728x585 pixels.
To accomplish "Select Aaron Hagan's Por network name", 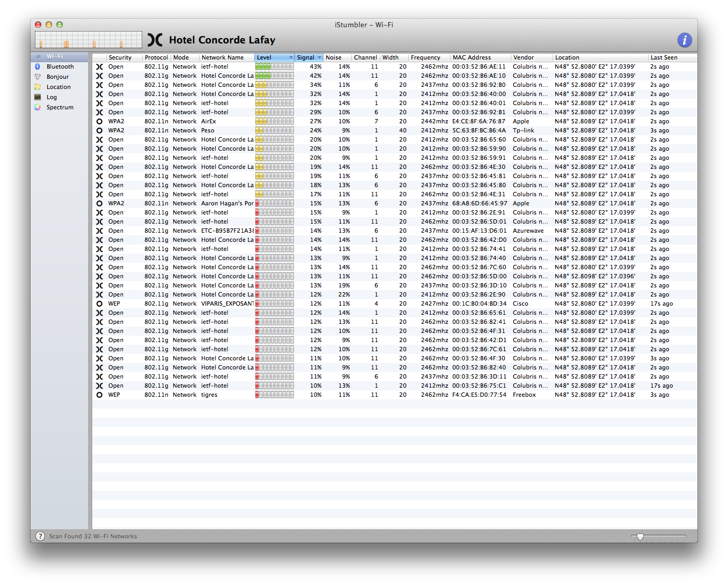I will 227,203.
